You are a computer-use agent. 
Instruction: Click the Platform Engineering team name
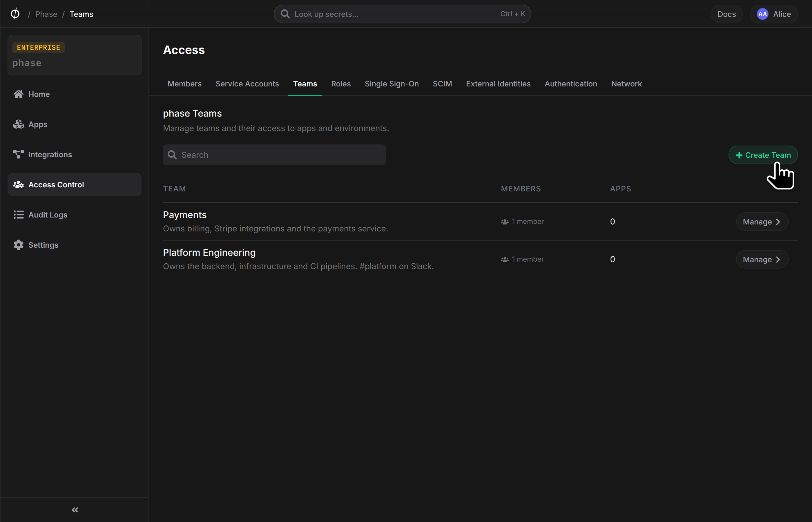209,252
